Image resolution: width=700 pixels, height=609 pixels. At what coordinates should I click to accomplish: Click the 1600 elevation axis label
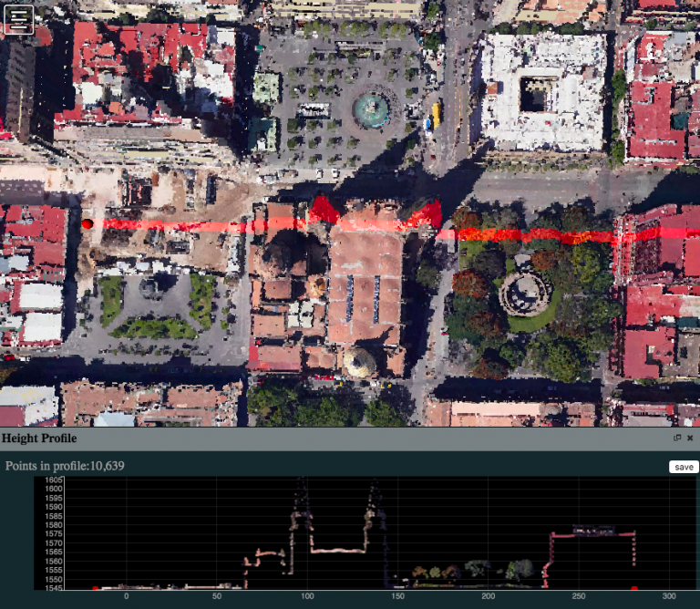[54, 489]
